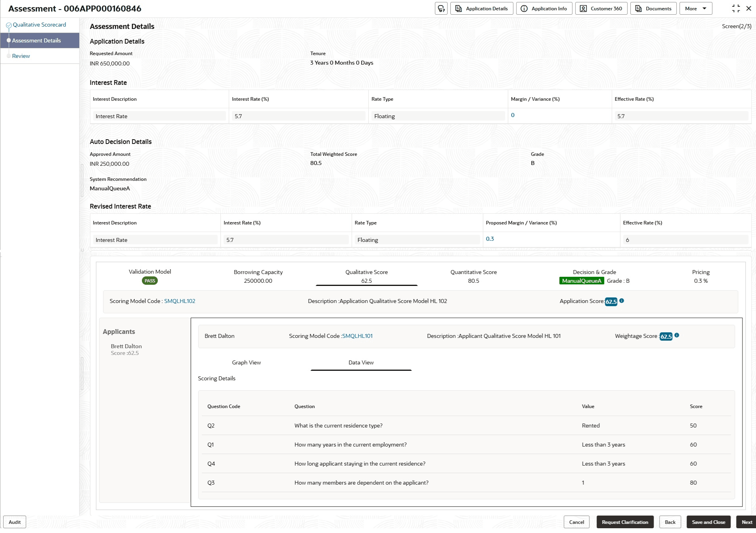Go to the Review step

pos(21,56)
